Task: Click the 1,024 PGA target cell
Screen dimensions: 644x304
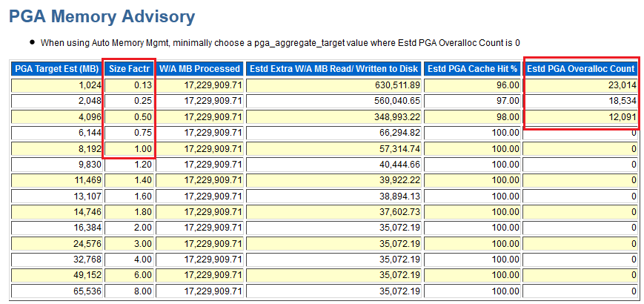Action: click(x=57, y=85)
